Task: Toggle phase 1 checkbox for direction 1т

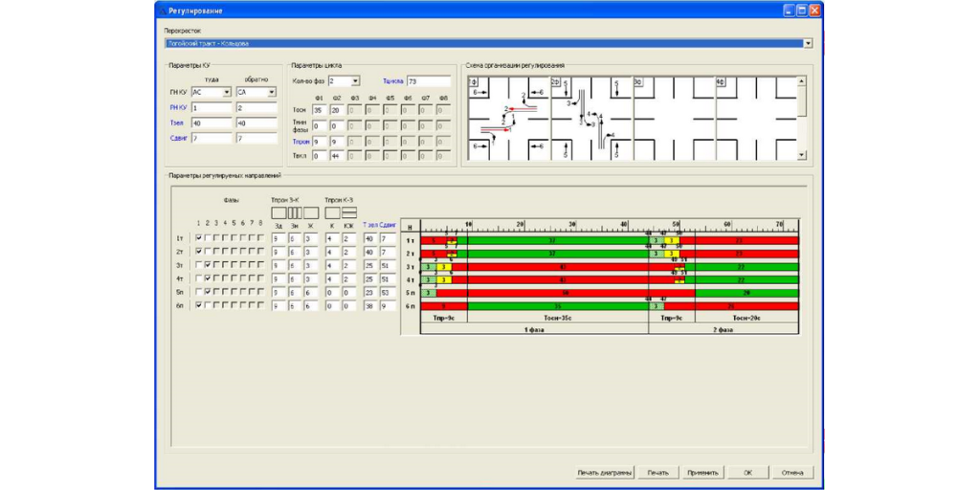Action: point(198,238)
